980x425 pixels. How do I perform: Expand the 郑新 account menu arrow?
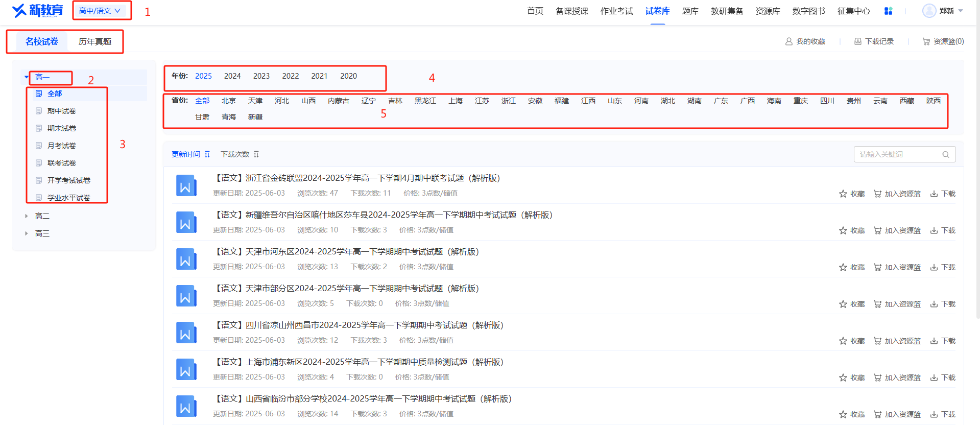point(961,11)
